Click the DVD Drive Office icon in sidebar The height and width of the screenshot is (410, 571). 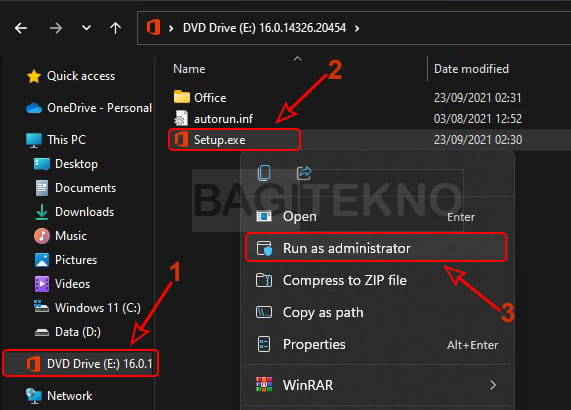34,364
